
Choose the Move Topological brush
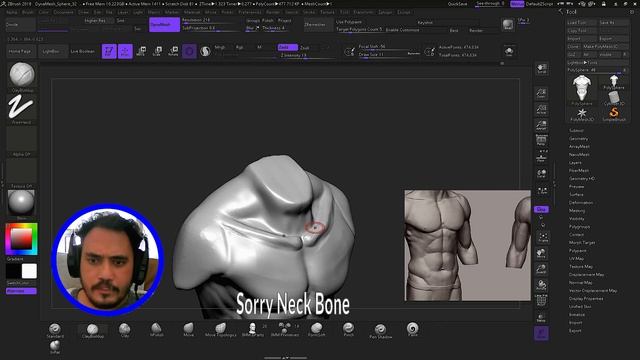click(220, 330)
